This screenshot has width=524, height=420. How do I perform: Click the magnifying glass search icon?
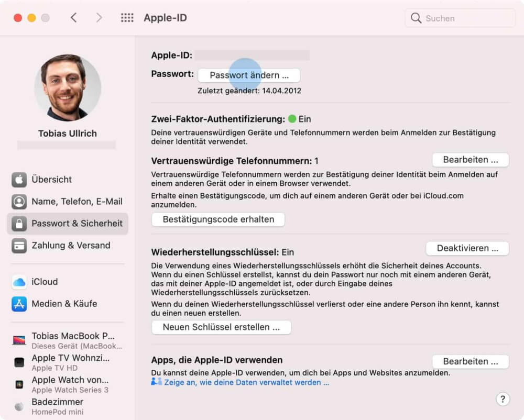416,18
